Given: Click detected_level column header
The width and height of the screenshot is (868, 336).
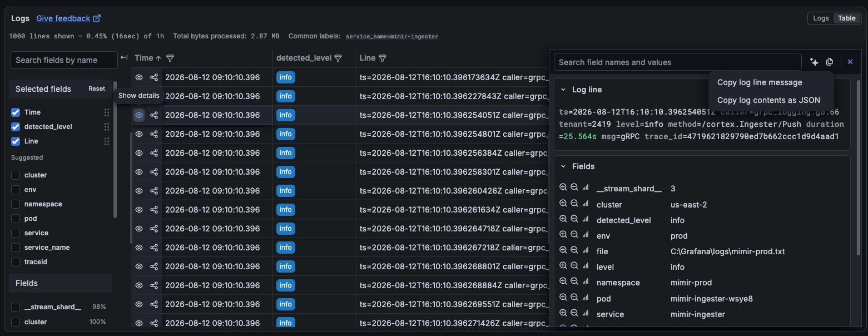Looking at the screenshot, I should [x=304, y=58].
